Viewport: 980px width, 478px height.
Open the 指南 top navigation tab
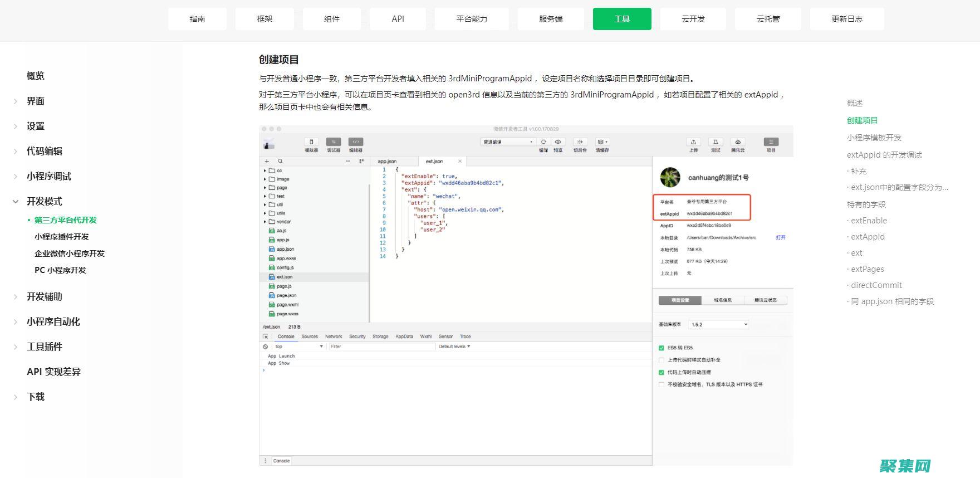[x=197, y=19]
